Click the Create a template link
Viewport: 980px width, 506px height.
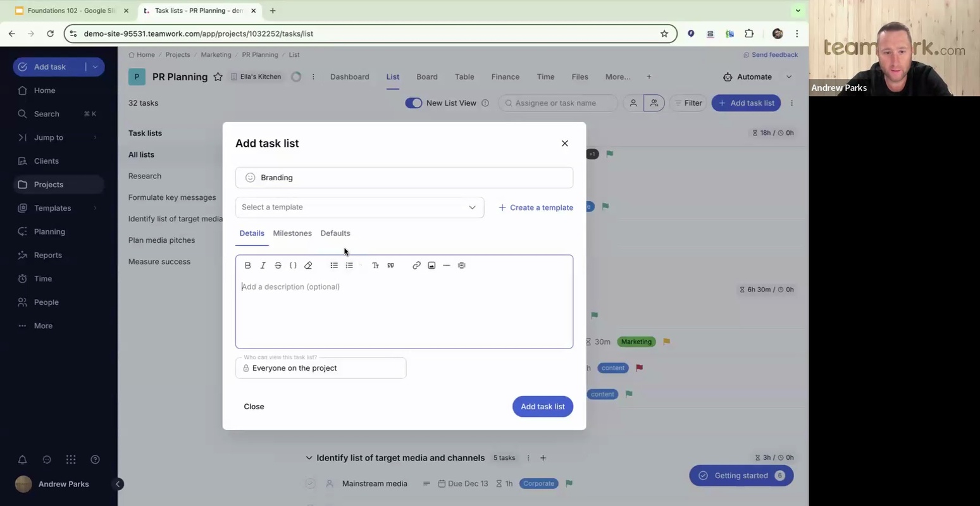[x=536, y=207]
